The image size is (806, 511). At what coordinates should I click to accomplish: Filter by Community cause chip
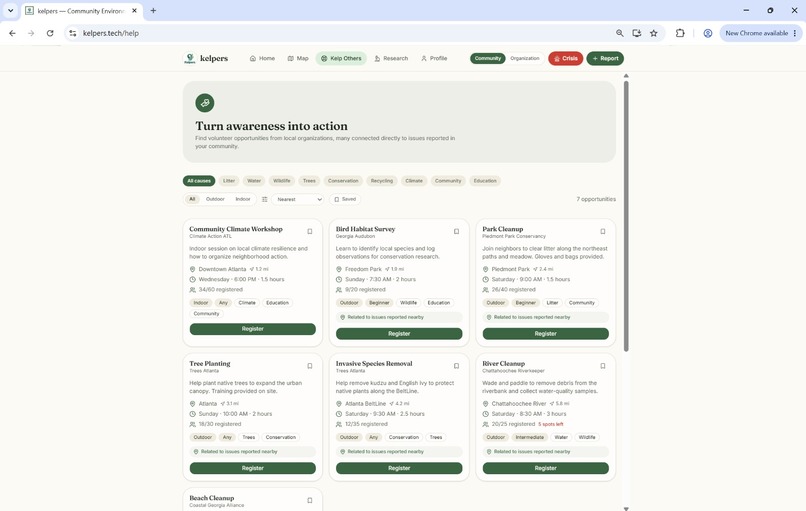pos(448,181)
